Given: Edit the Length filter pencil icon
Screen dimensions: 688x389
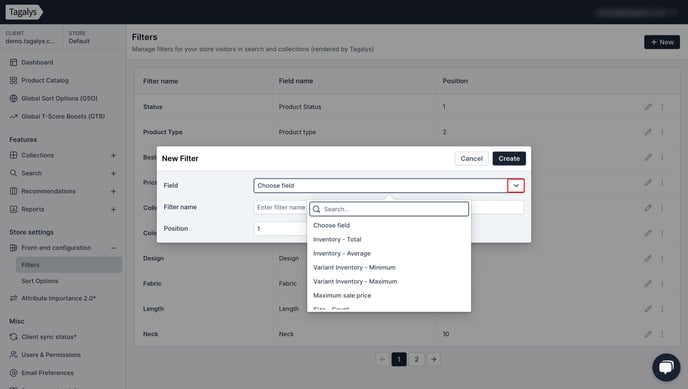Looking at the screenshot, I should pos(648,309).
